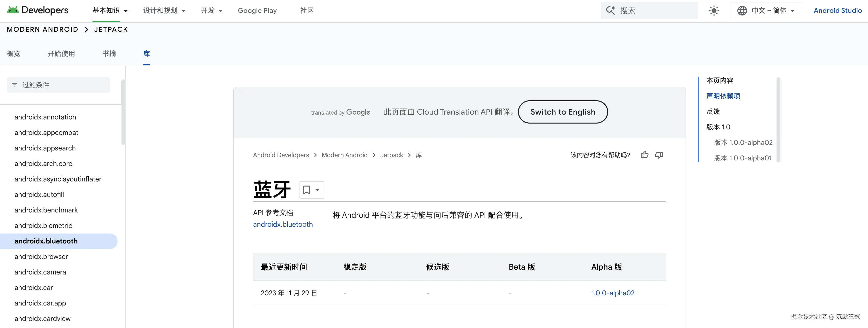The width and height of the screenshot is (868, 328).
Task: Open the 1.0.0-alpha02 version link
Action: pyautogui.click(x=613, y=293)
